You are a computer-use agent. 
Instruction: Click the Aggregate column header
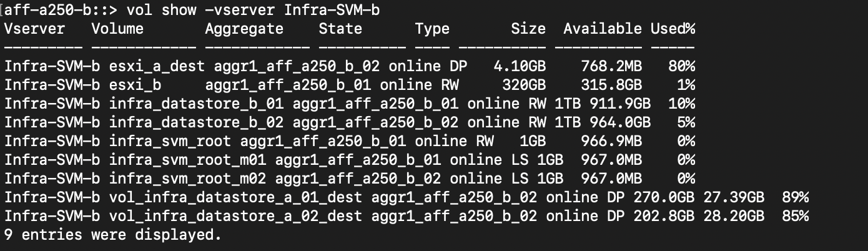(x=244, y=28)
